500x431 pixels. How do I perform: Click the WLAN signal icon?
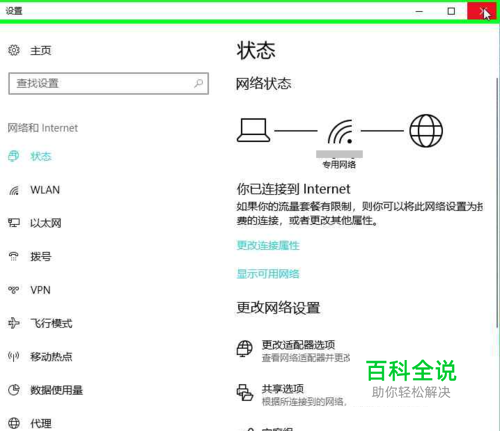14,190
